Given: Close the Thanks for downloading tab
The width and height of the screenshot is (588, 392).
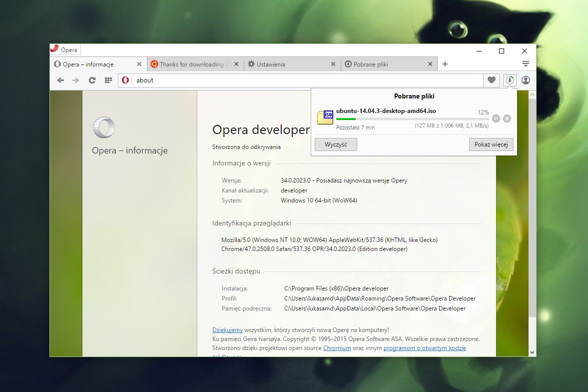Looking at the screenshot, I should [236, 64].
